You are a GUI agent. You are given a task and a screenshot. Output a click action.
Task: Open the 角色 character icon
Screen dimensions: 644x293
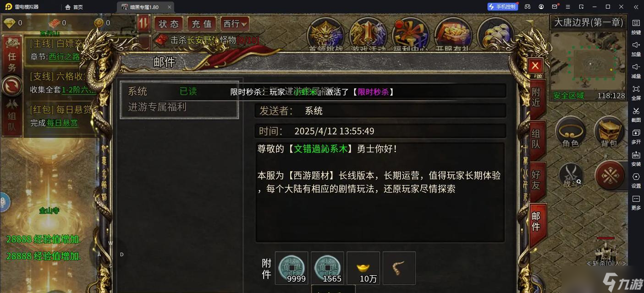(571, 132)
